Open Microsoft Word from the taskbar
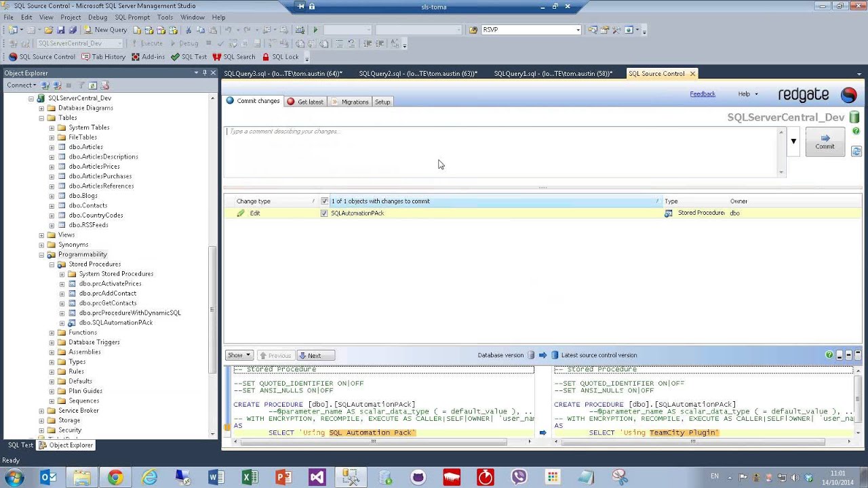 [x=216, y=477]
